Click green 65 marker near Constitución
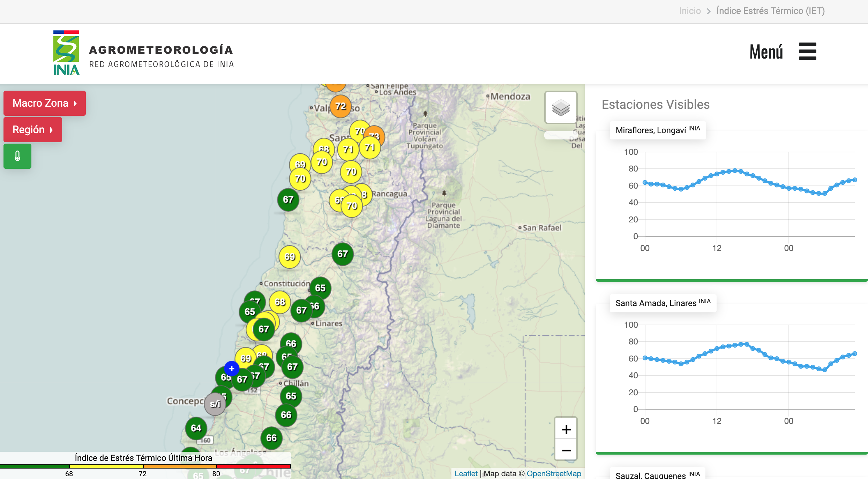The image size is (868, 479). click(320, 288)
